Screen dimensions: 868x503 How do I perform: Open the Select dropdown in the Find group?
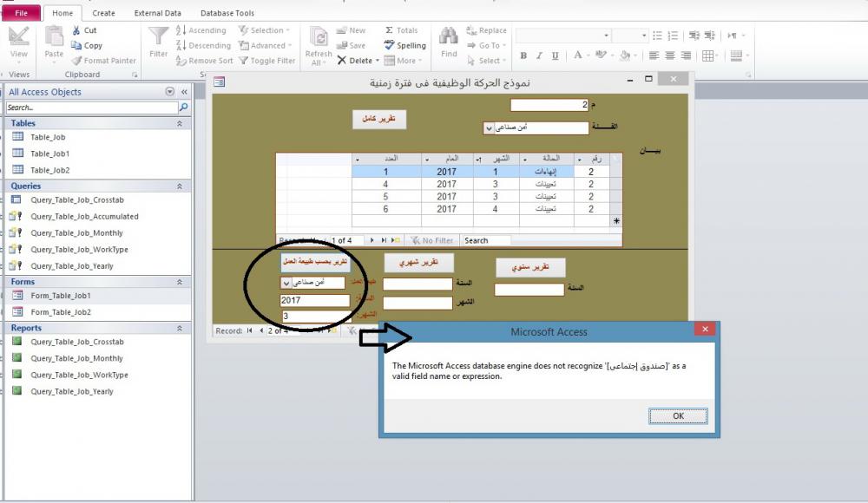tap(486, 61)
